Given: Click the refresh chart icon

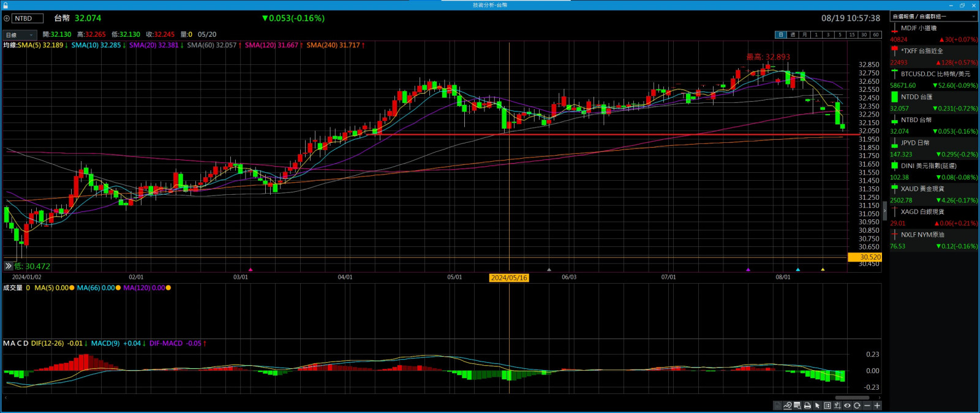Looking at the screenshot, I should coord(857,406).
